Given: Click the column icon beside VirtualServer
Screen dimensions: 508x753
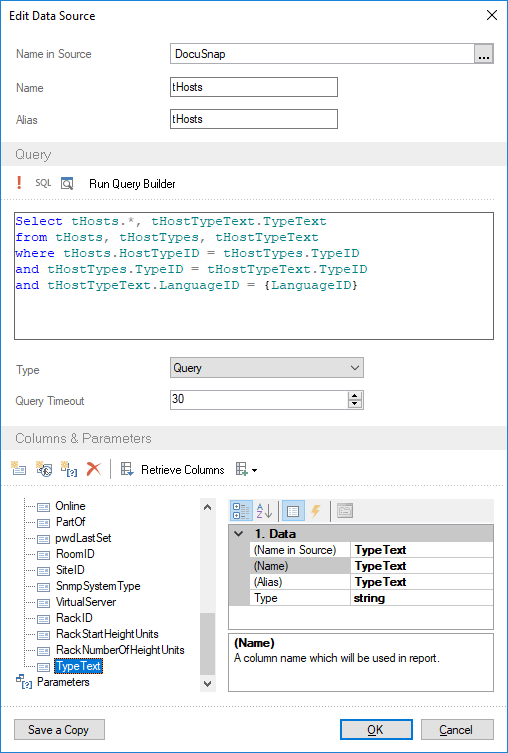Looking at the screenshot, I should click(x=44, y=603).
